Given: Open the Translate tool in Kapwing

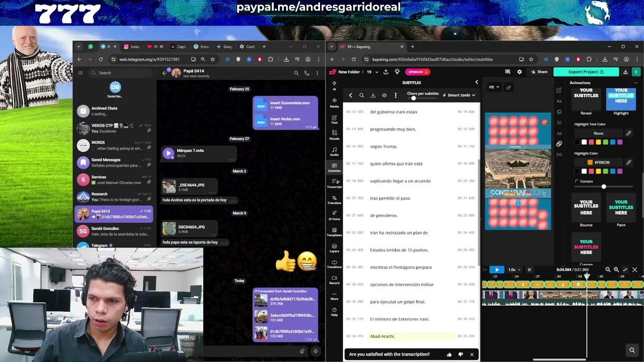Looking at the screenshot, I should tap(334, 200).
